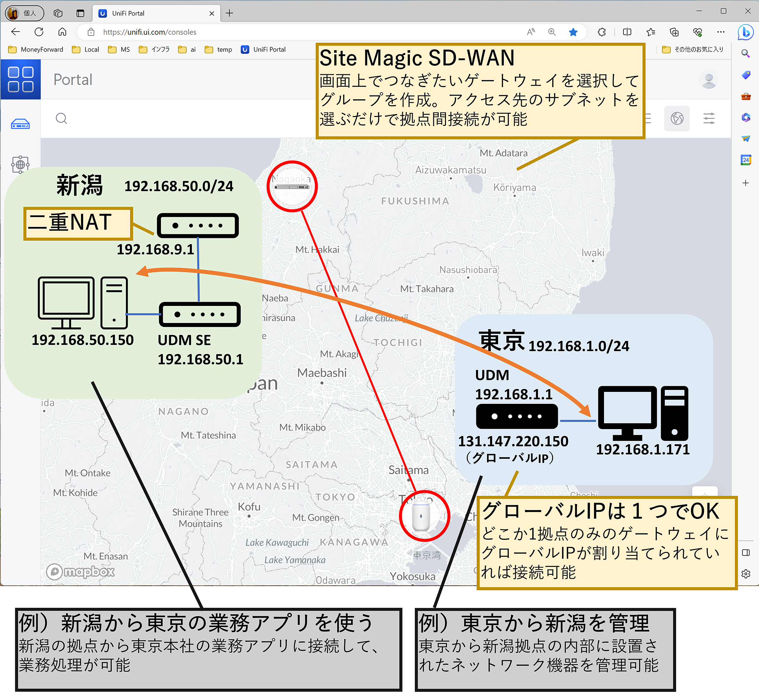Click the browser Back arrow

[x=15, y=32]
